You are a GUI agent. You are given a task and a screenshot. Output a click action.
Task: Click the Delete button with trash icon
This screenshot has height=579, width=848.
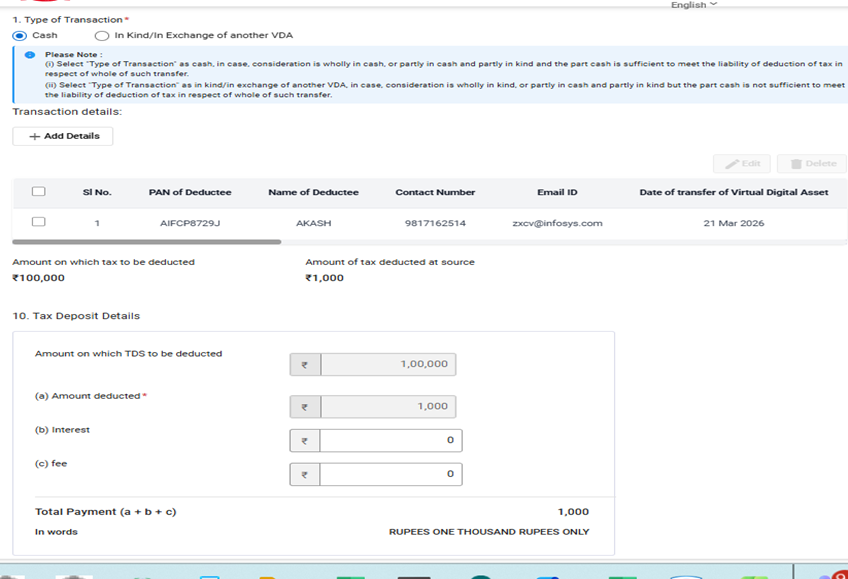pos(811,163)
